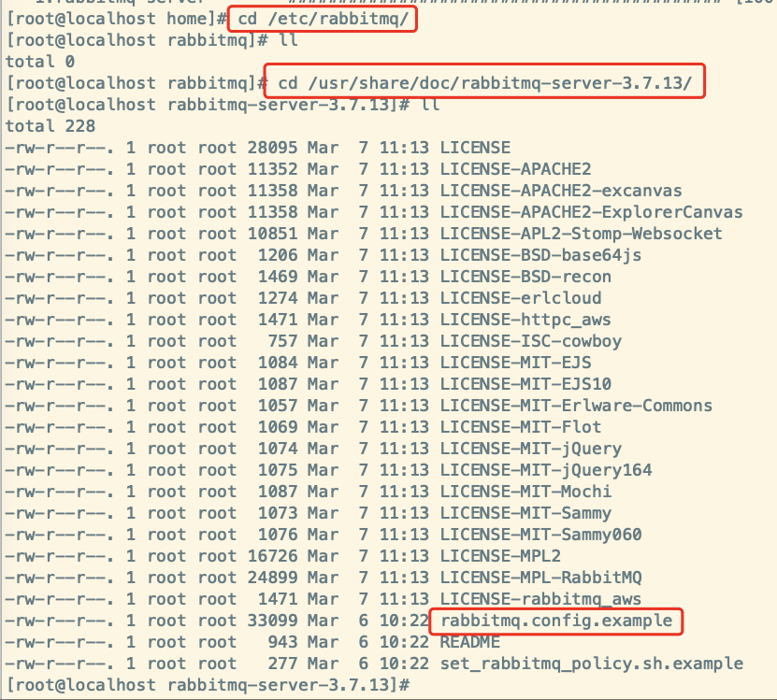The width and height of the screenshot is (777, 700).
Task: Click the rabbitmq.config.example file name
Action: [556, 621]
